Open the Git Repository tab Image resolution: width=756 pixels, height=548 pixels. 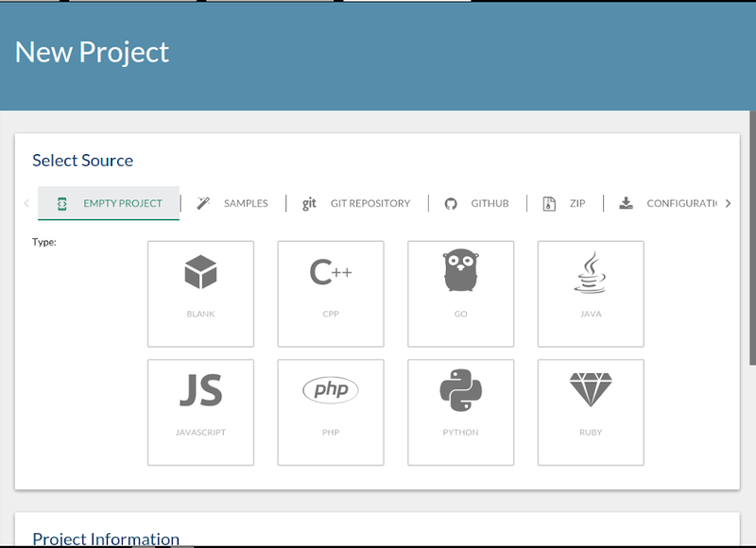click(x=369, y=203)
